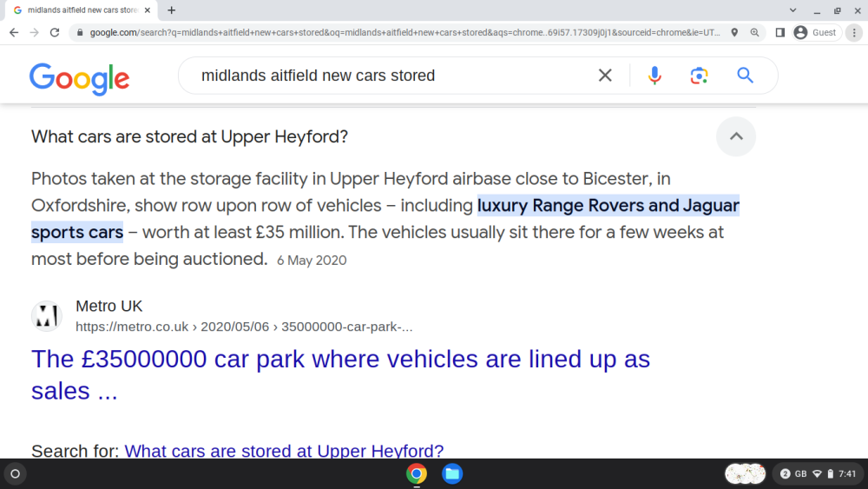Collapse the Upper Heyford question

tap(736, 136)
